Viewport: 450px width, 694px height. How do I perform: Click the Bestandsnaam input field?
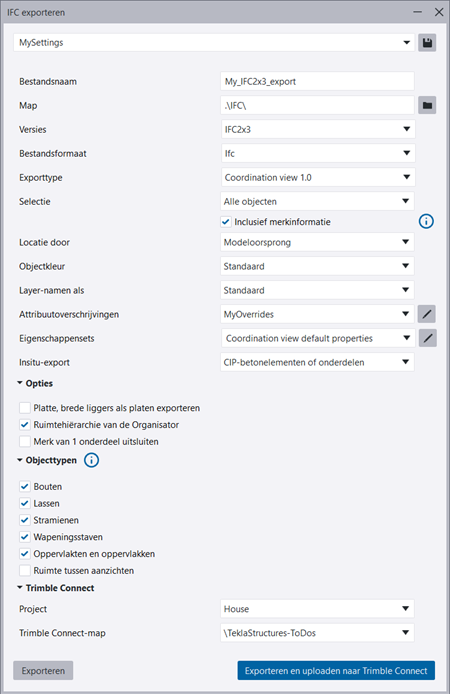(317, 81)
